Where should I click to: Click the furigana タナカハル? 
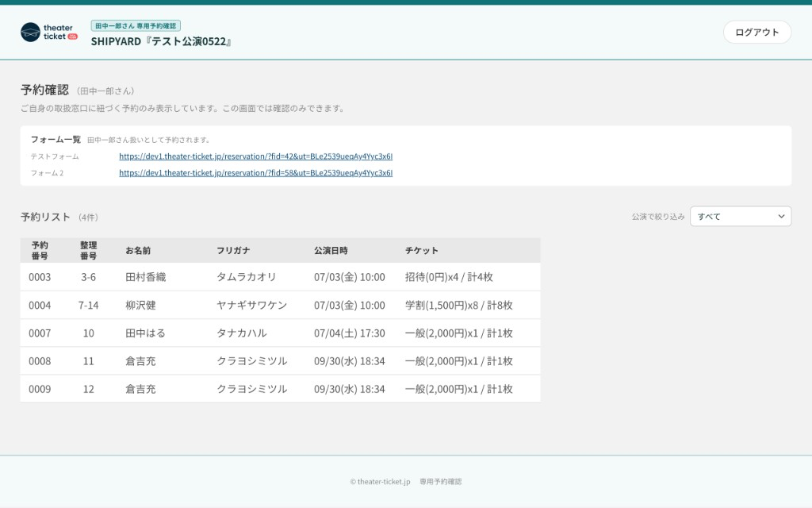click(242, 333)
